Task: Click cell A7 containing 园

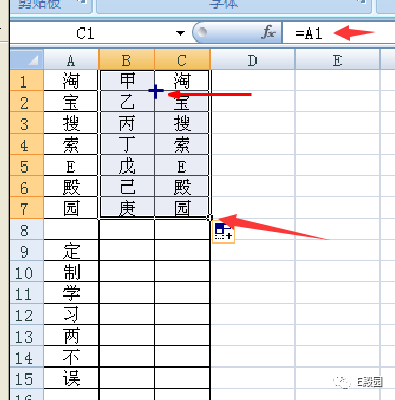Action: tap(71, 208)
